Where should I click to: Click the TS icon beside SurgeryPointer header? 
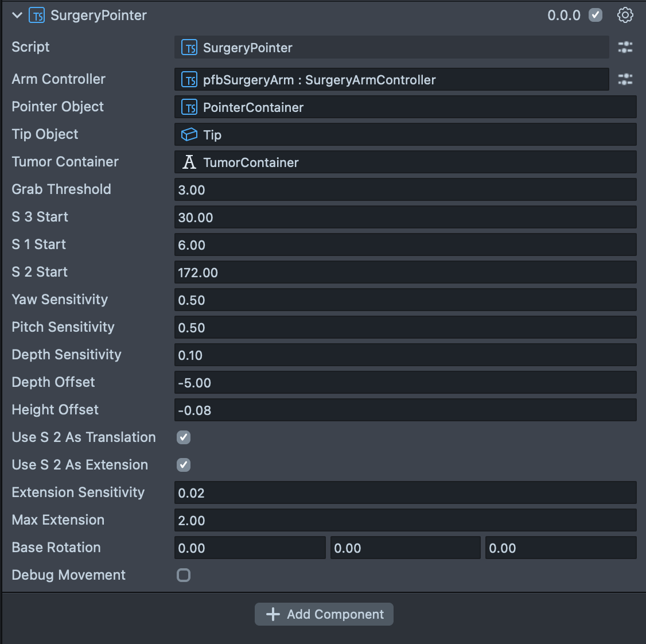[x=37, y=15]
